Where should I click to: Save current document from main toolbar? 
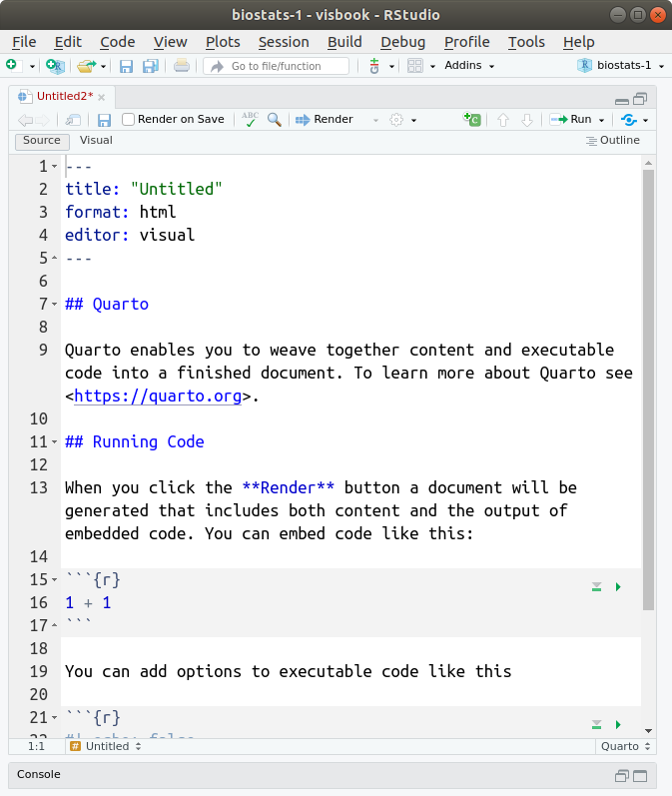[126, 66]
